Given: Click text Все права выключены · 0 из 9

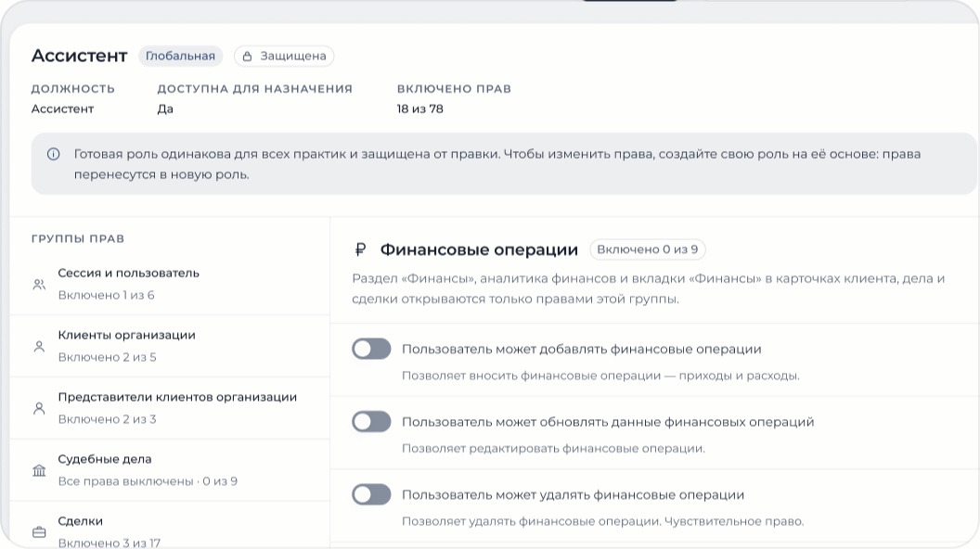Looking at the screenshot, I should tap(148, 481).
